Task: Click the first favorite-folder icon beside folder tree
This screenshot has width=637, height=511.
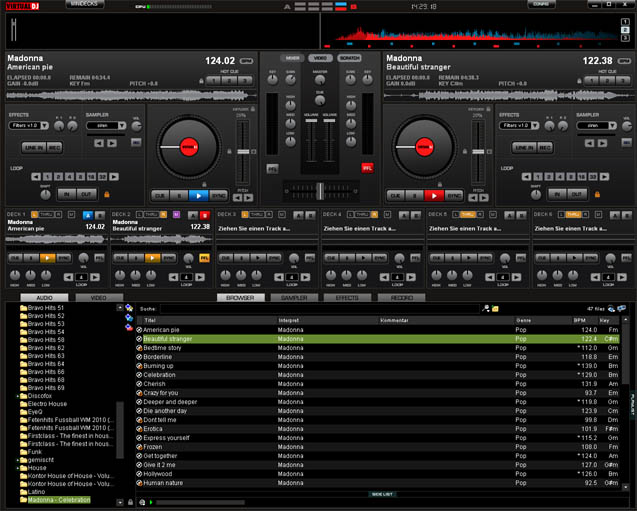Action: (129, 308)
